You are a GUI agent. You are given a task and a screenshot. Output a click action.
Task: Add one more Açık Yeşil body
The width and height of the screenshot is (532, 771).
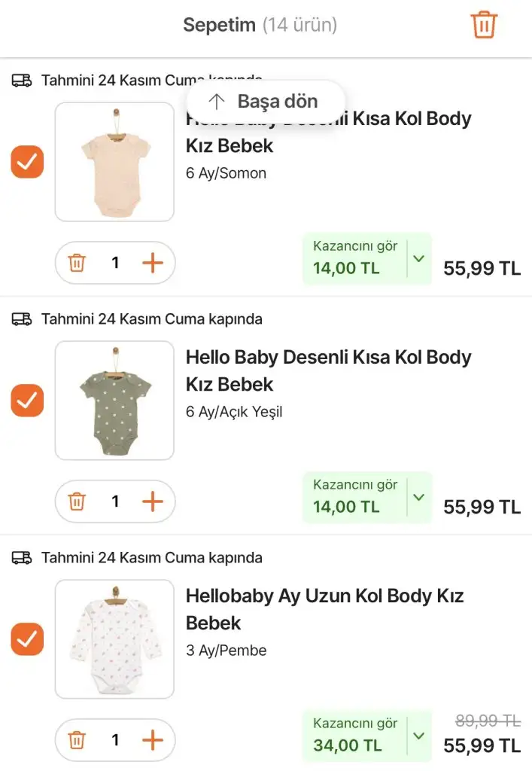[153, 501]
